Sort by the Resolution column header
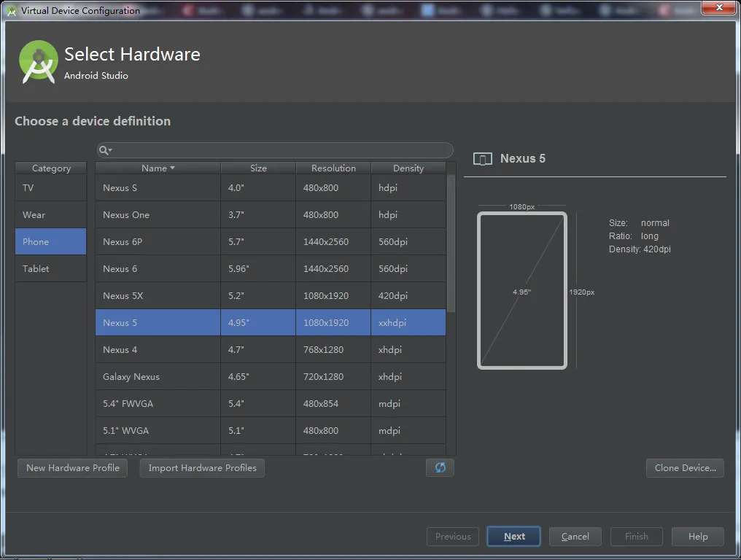741x560 pixels. (x=333, y=168)
